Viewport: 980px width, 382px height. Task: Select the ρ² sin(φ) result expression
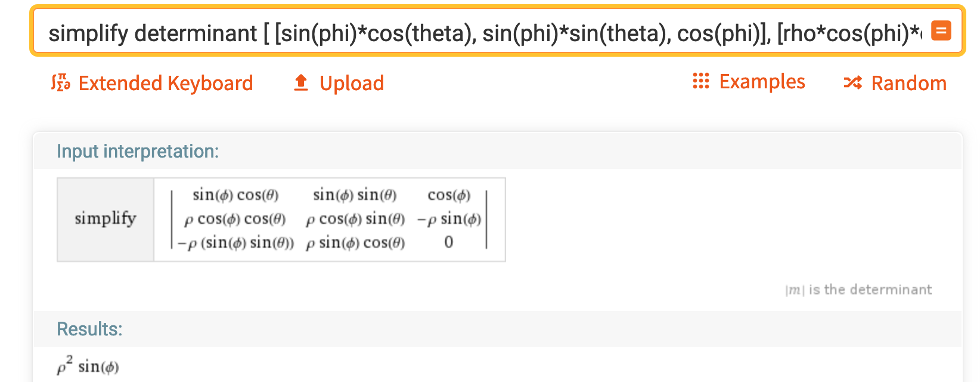(x=88, y=365)
